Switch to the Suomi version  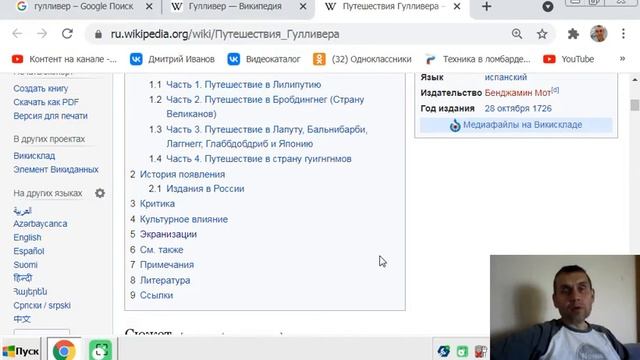point(25,265)
